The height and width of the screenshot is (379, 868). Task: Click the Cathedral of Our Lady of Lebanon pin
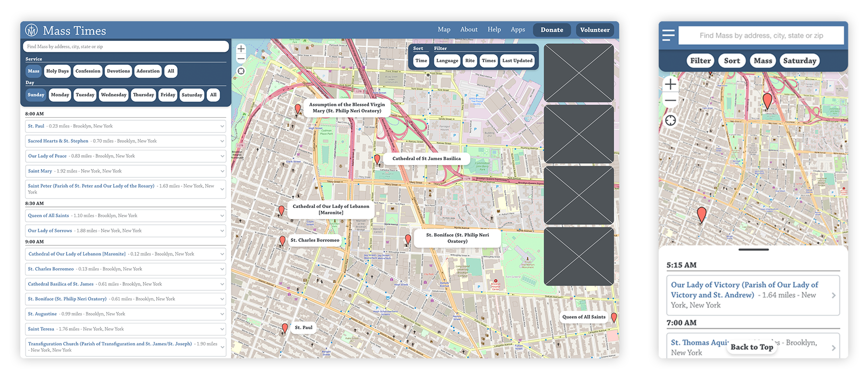tap(281, 211)
